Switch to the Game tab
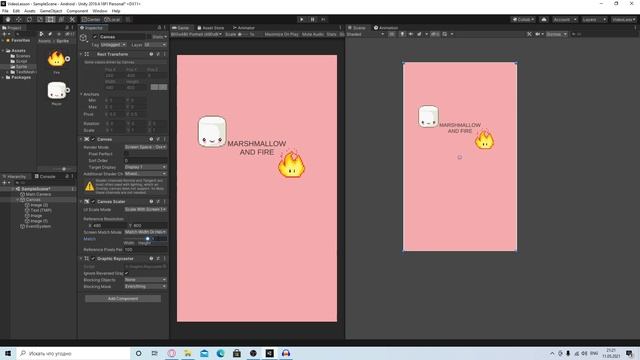Image resolution: width=640 pixels, height=360 pixels. click(181, 28)
